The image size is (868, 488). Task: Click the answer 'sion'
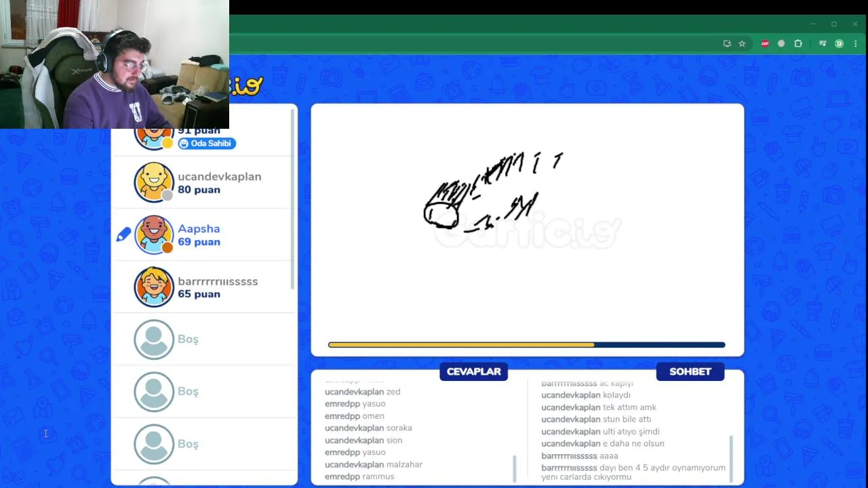pos(394,441)
